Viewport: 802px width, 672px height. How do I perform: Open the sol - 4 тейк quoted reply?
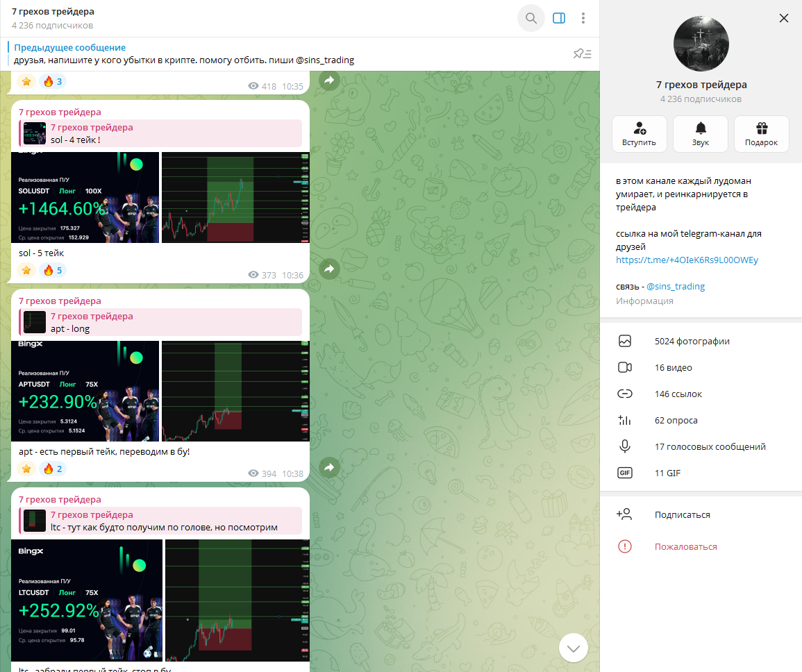pyautogui.click(x=160, y=133)
